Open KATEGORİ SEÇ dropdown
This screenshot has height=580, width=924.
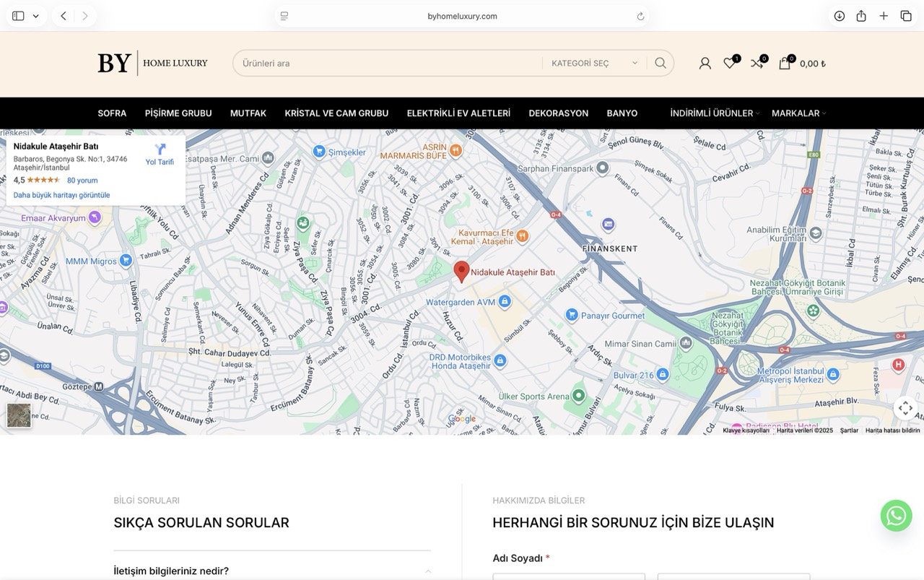[594, 64]
